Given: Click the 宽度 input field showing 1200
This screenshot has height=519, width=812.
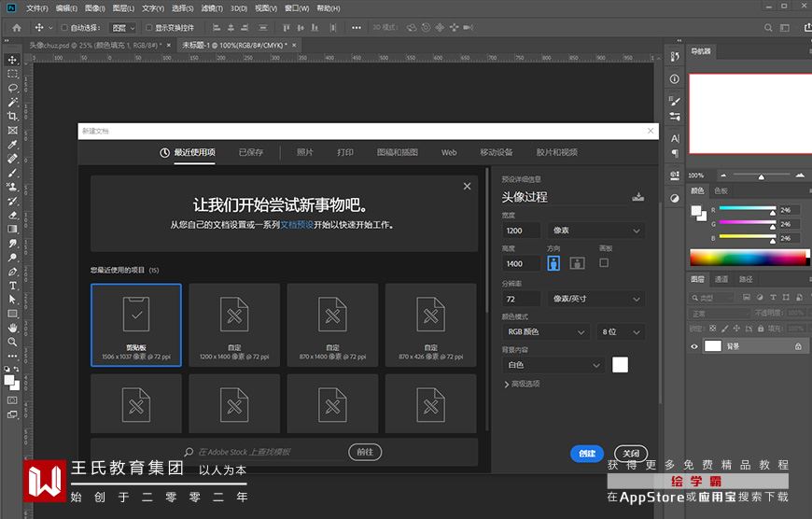Looking at the screenshot, I should (x=521, y=231).
